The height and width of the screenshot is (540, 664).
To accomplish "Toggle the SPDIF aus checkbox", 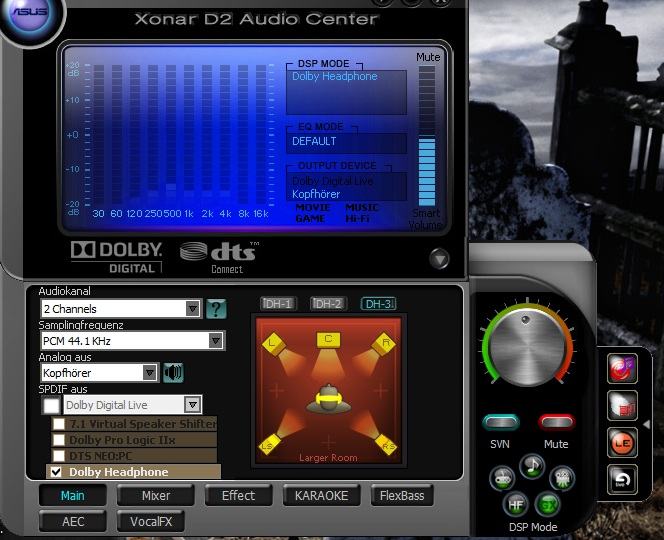I will coord(52,405).
